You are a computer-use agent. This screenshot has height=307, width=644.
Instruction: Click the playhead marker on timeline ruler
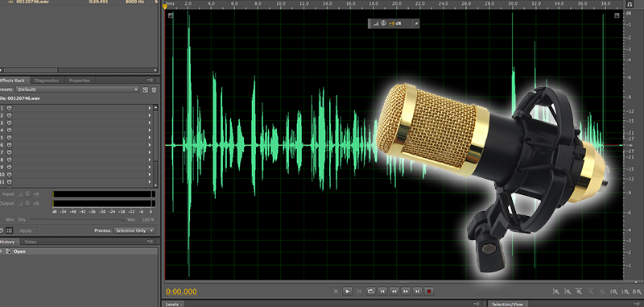tap(165, 6)
